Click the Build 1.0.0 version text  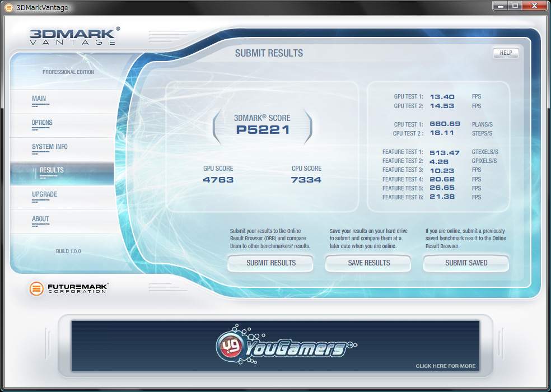68,251
